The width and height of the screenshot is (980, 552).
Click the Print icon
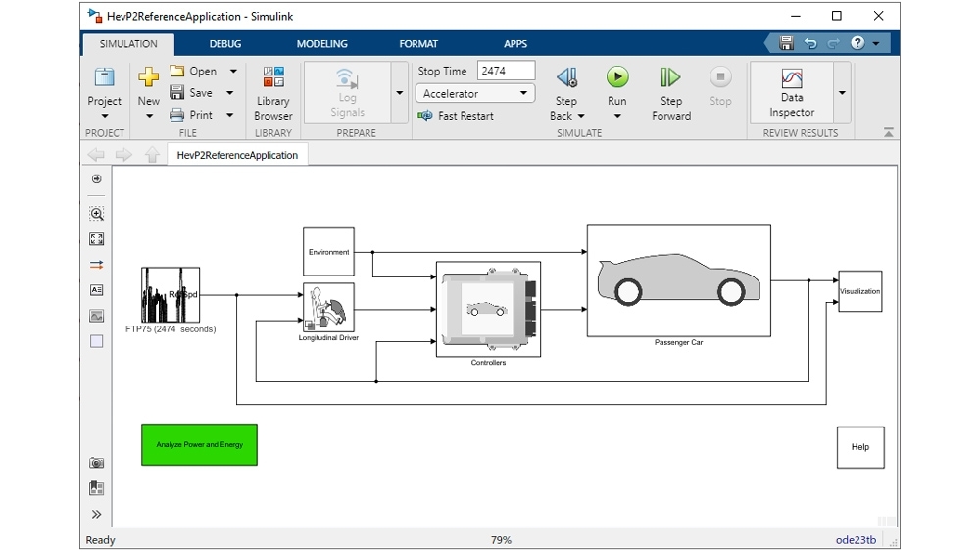177,115
